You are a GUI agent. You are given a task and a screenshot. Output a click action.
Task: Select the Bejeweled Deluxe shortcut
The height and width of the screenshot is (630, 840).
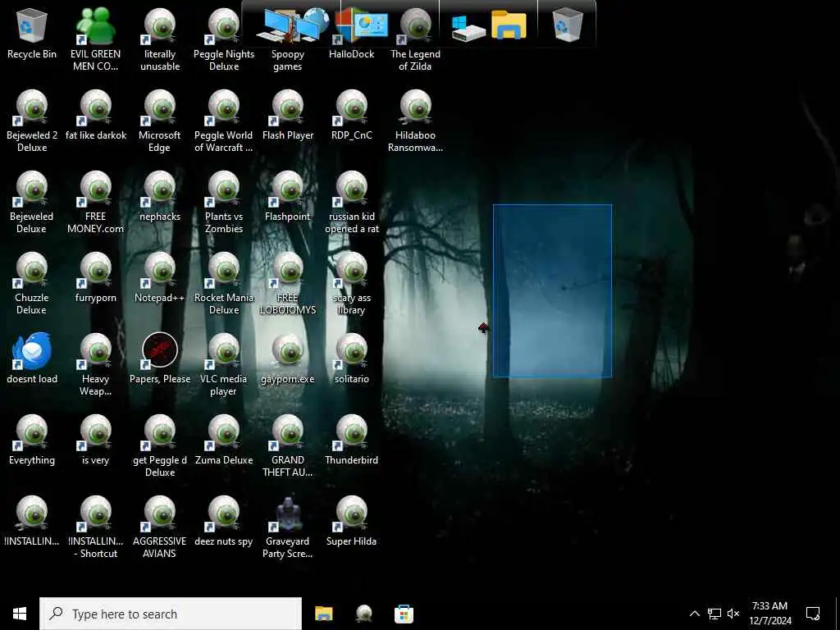[32, 202]
